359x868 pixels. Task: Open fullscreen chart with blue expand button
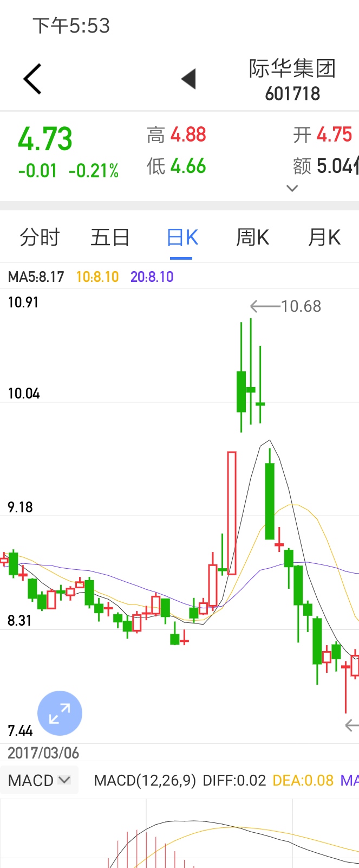coord(60,713)
